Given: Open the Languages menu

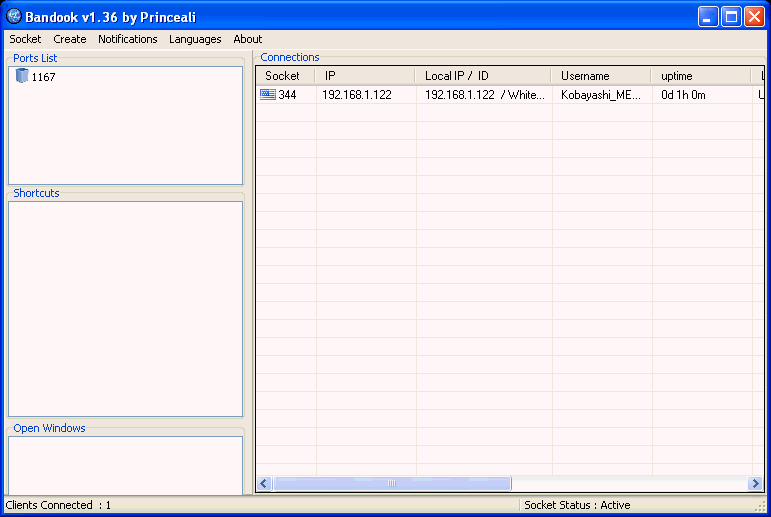Looking at the screenshot, I should pyautogui.click(x=195, y=39).
